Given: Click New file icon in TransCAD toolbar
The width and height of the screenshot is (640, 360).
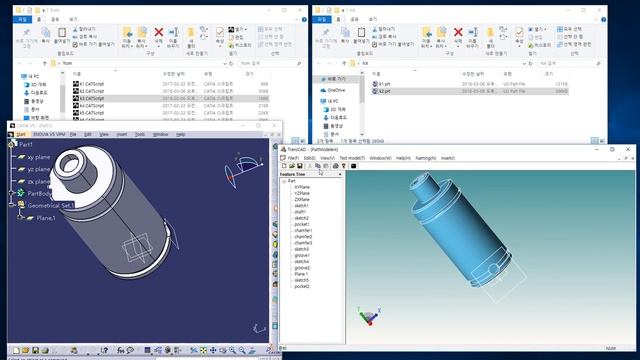Looking at the screenshot, I should 284,166.
